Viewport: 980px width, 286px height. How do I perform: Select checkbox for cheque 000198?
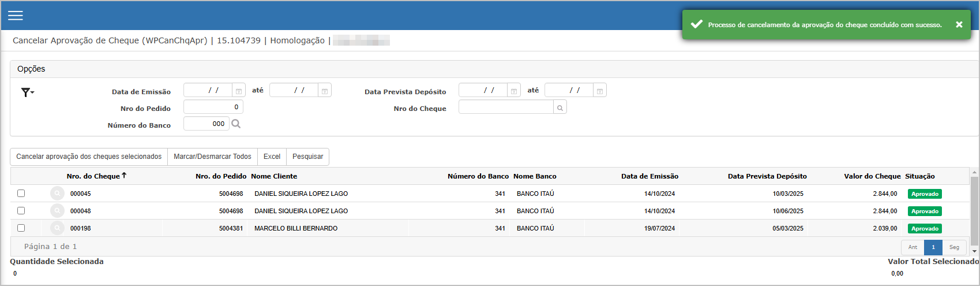pyautogui.click(x=21, y=228)
